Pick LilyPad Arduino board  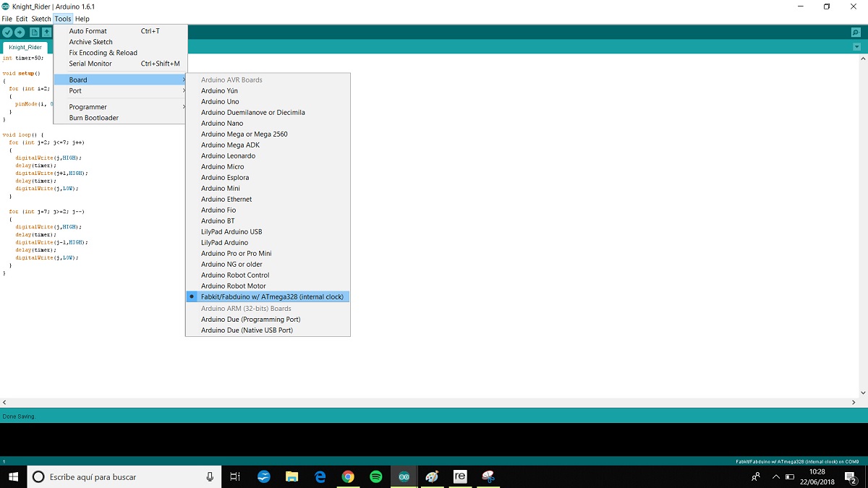point(268,243)
